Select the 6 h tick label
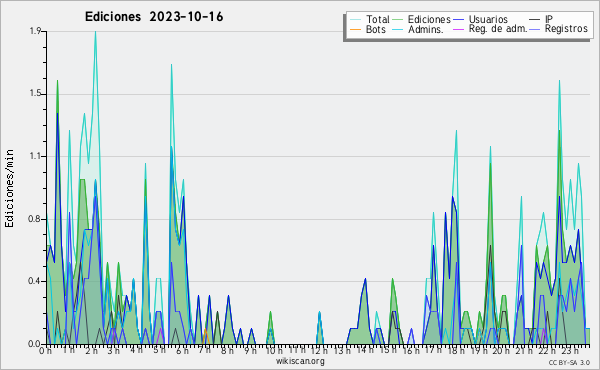 coord(182,351)
